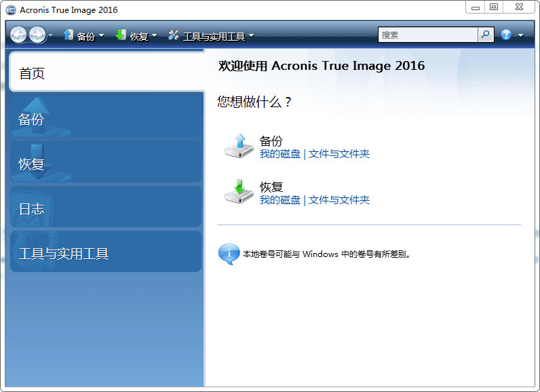Click the blue info bubble icon
The image size is (540, 392).
point(228,254)
